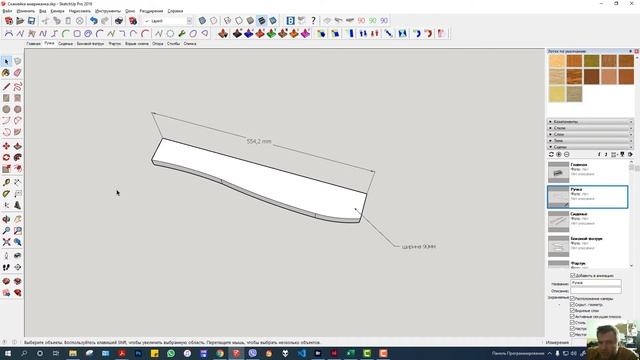Expand the Тени panel
The width and height of the screenshot is (640, 360).
pos(590,140)
